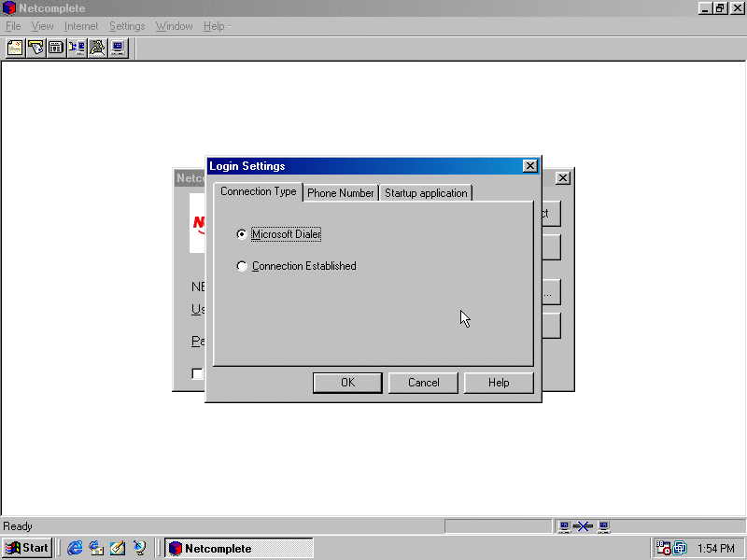Screen dimensions: 747x560
Task: Switch to the Phone Number tab
Action: (x=341, y=193)
